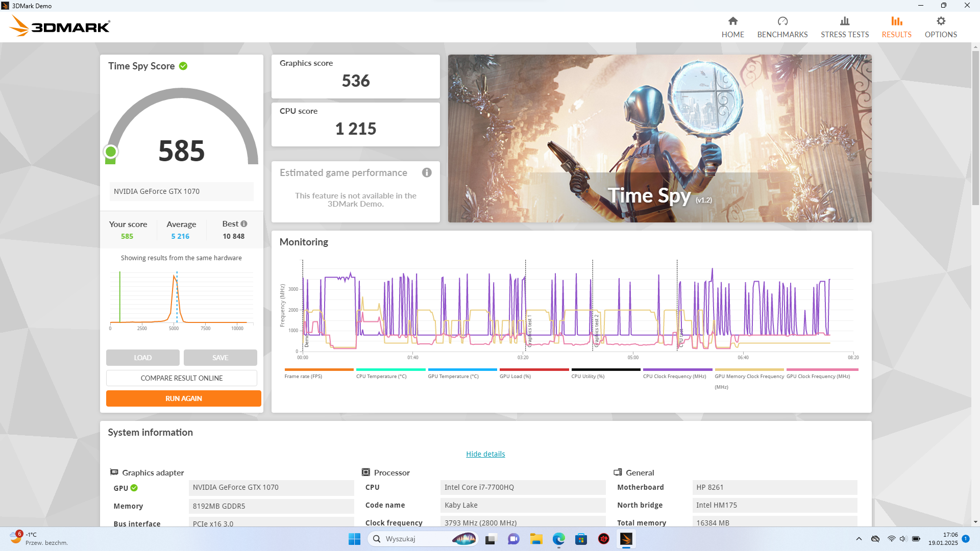Open info icon for Estimated game performance
This screenshot has height=551, width=980.
[x=427, y=172]
